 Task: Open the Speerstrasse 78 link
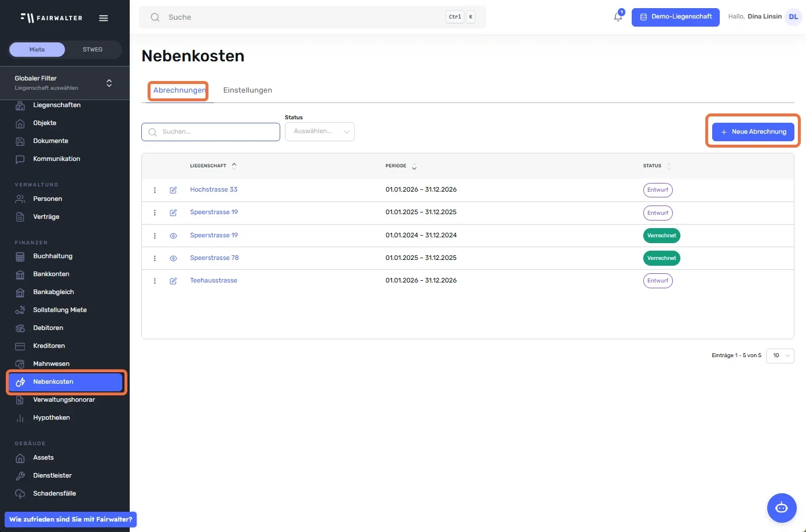214,258
